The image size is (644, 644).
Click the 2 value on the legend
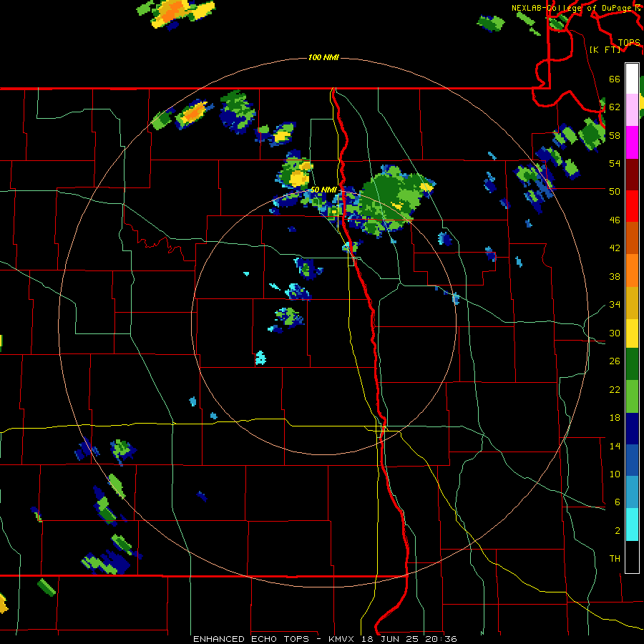click(618, 531)
